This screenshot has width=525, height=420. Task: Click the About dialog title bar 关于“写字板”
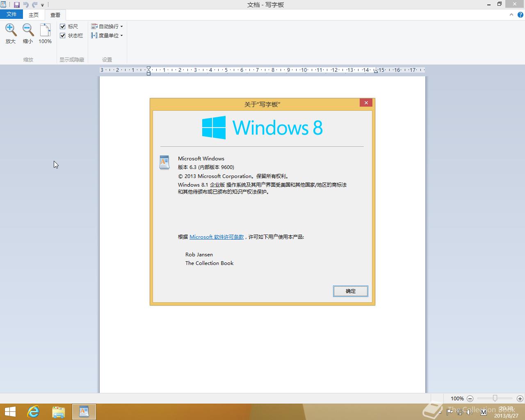(262, 104)
